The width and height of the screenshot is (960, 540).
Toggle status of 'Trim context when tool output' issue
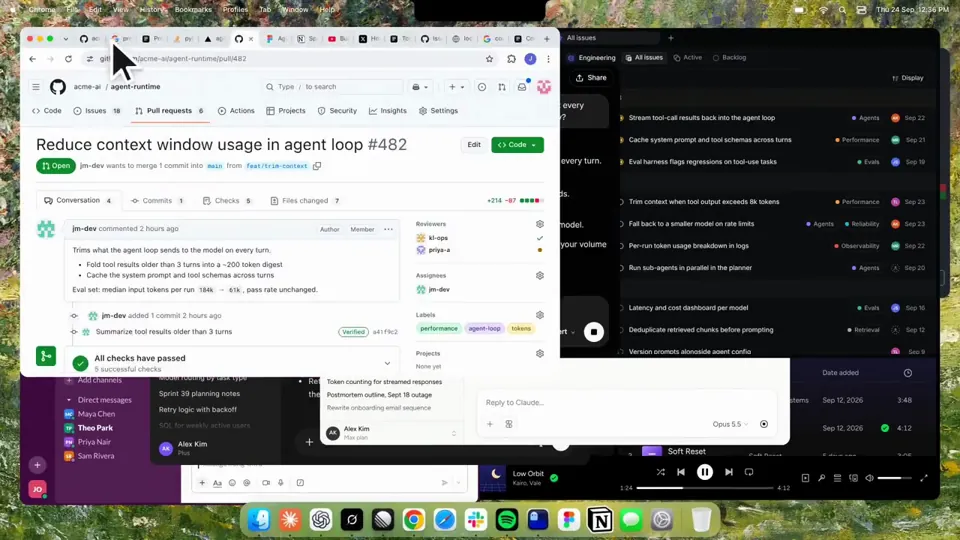coord(621,202)
